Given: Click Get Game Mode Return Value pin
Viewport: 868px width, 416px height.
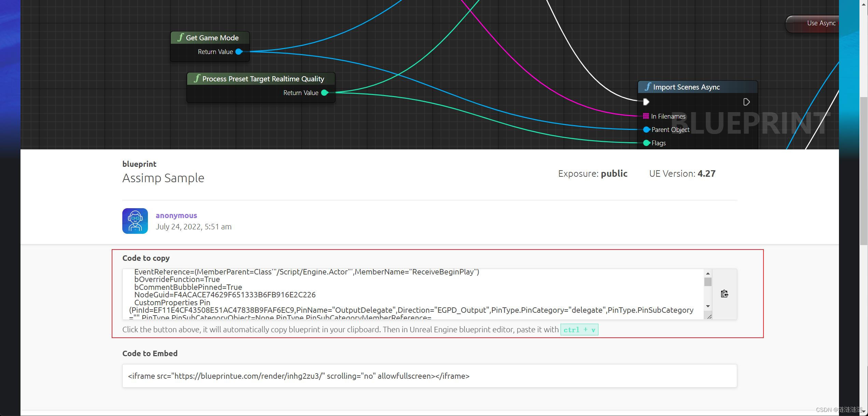Looking at the screenshot, I should 239,52.
